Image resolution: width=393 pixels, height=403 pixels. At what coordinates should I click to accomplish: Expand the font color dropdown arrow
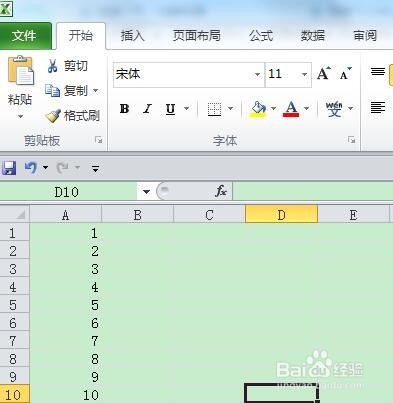(x=306, y=108)
